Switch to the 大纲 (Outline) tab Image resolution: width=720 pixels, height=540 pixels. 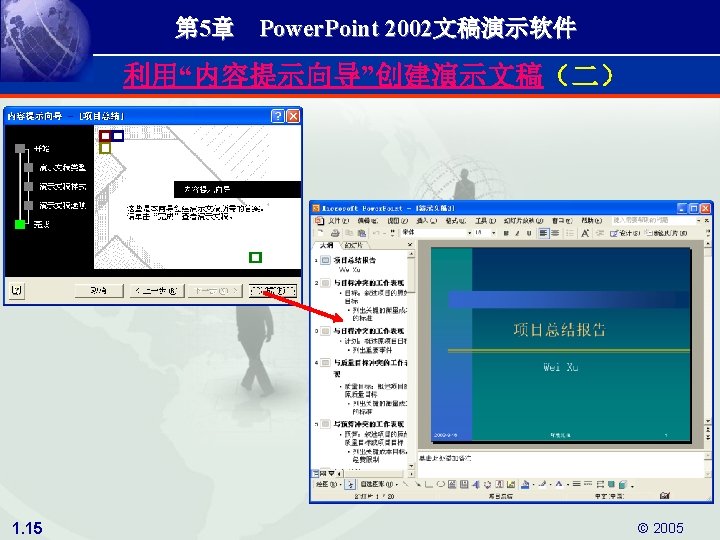click(x=326, y=245)
